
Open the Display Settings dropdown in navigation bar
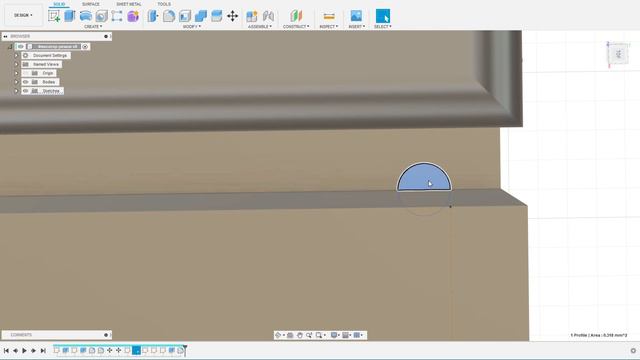click(335, 335)
